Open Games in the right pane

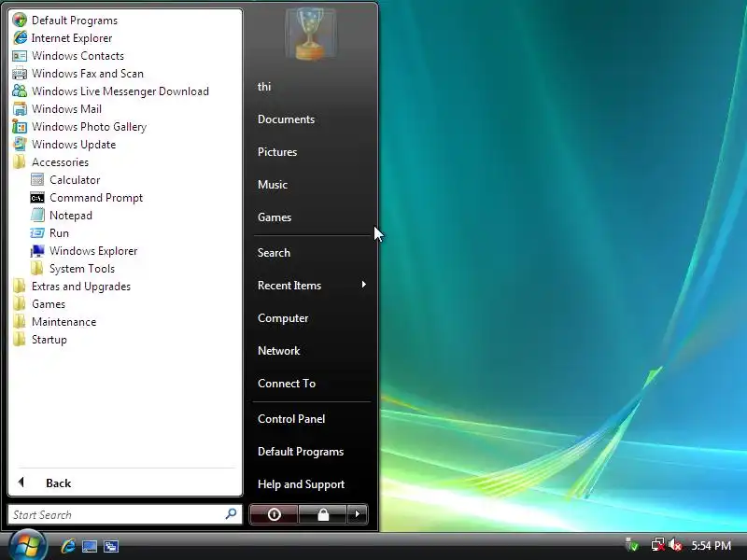click(x=275, y=217)
